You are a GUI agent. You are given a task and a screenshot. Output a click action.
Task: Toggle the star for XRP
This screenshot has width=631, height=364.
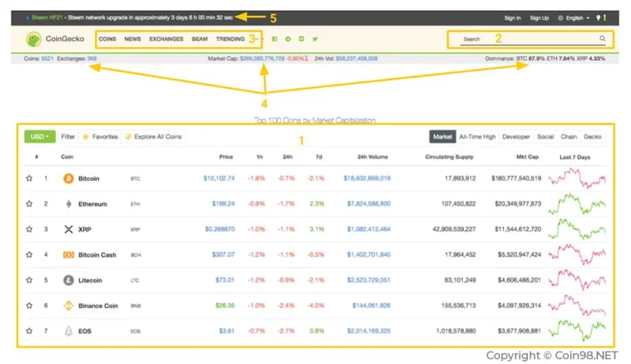[x=29, y=229]
